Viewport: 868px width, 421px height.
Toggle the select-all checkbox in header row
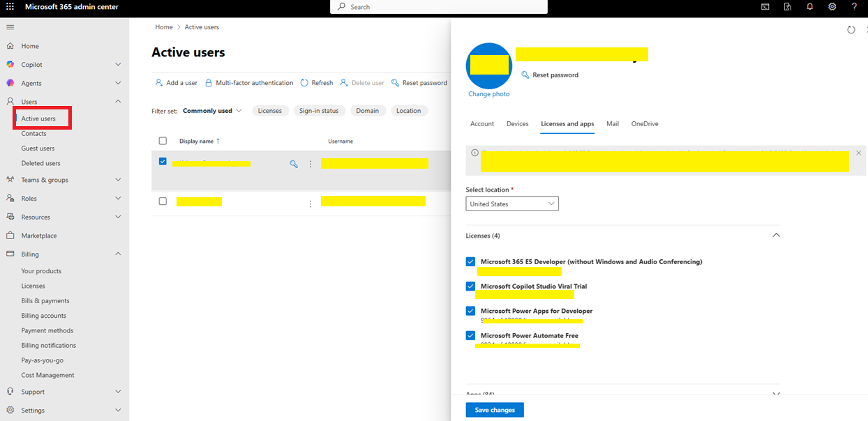coord(163,141)
